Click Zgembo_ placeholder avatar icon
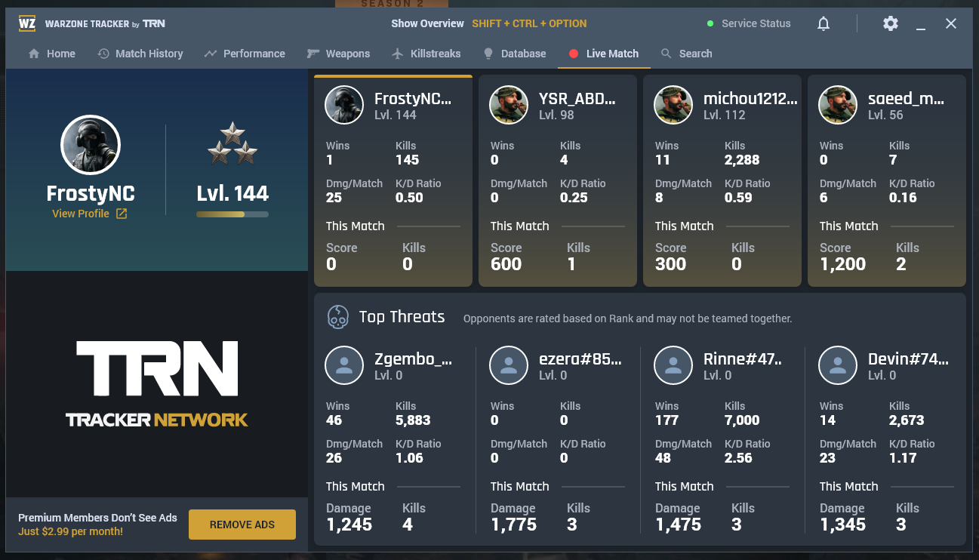 (x=344, y=365)
